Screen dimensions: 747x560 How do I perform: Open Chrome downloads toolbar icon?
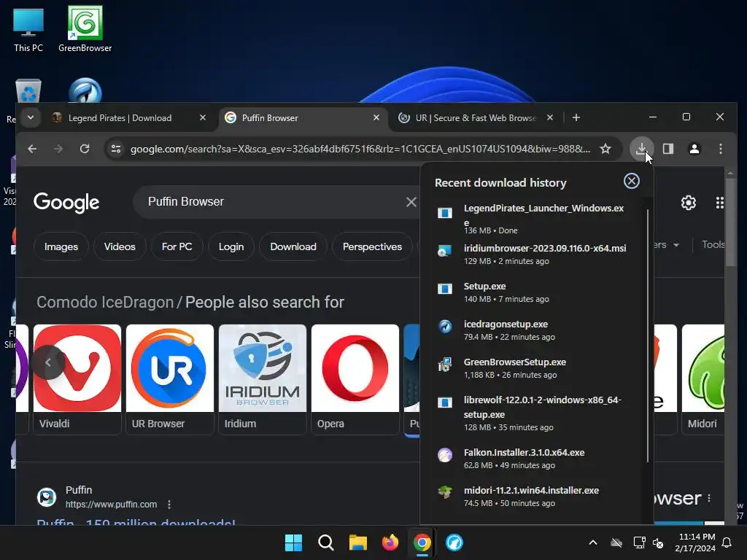pyautogui.click(x=641, y=149)
